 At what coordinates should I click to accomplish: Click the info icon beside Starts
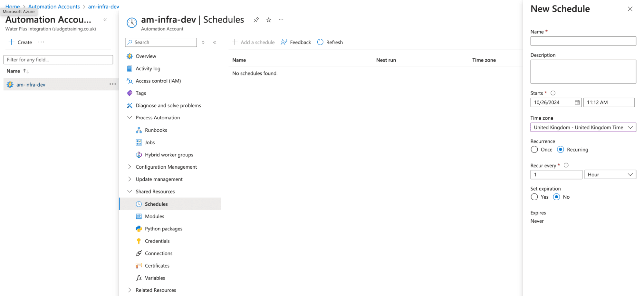[553, 93]
